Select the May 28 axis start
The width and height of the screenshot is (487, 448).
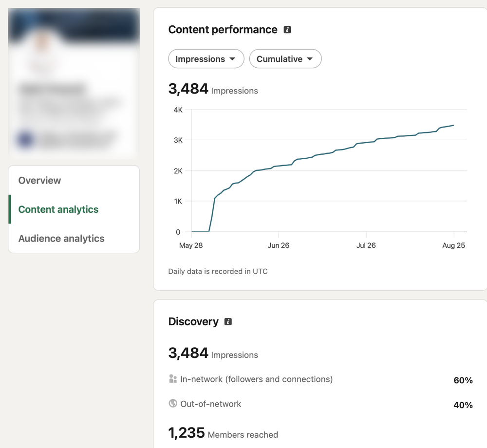click(191, 245)
